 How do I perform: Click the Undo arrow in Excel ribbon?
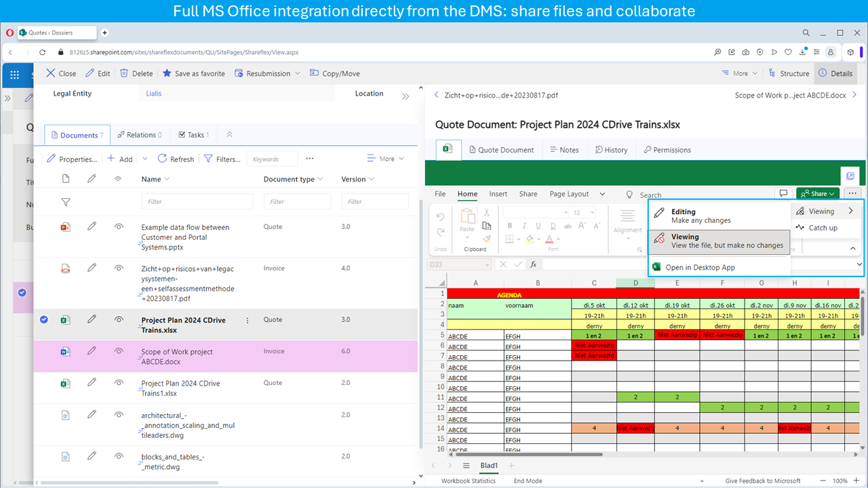tap(441, 218)
